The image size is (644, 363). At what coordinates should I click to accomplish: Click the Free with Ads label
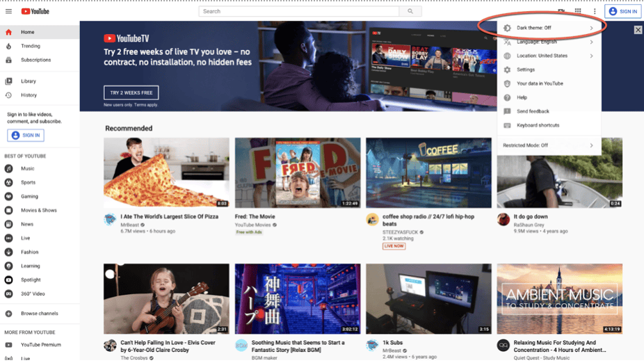pyautogui.click(x=249, y=232)
